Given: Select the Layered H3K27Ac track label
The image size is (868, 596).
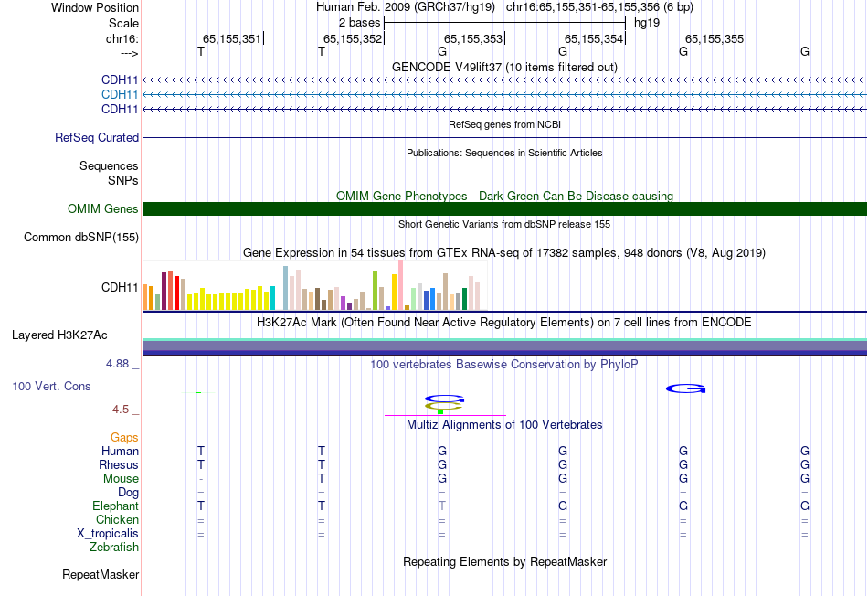Looking at the screenshot, I should pos(59,335).
